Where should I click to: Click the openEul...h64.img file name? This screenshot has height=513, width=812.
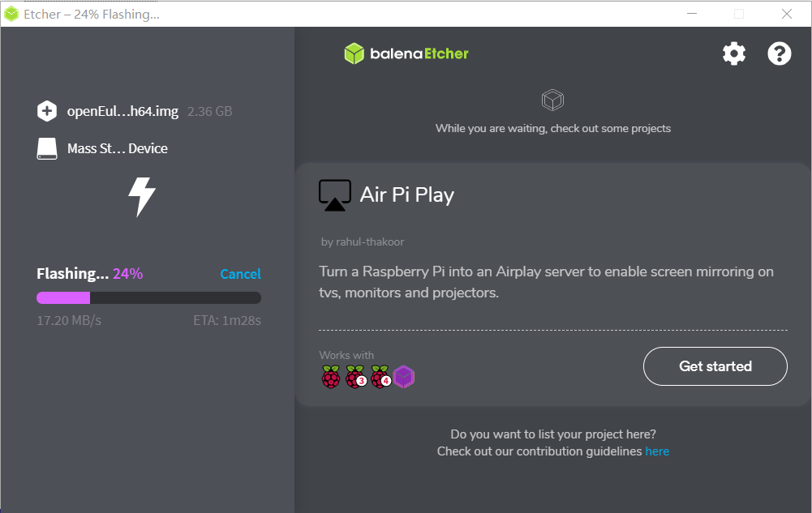pyautogui.click(x=122, y=111)
